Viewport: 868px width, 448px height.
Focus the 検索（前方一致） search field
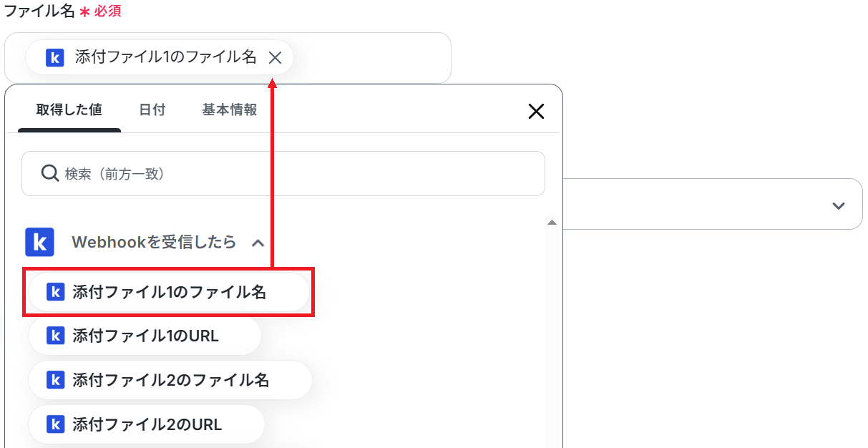(283, 173)
